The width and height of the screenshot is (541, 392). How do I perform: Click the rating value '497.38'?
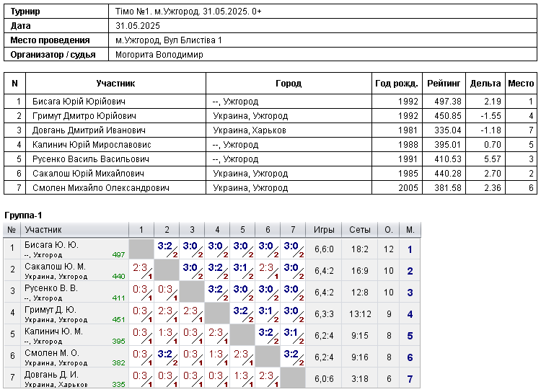(x=448, y=102)
